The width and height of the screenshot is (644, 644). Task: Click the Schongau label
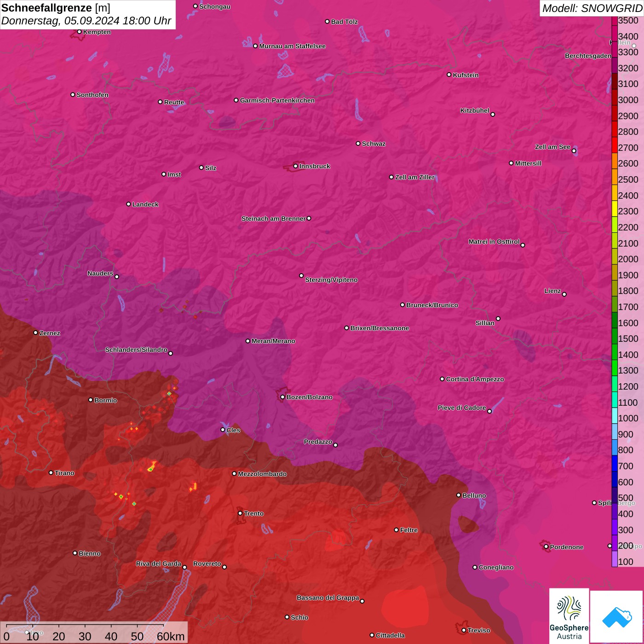point(215,6)
